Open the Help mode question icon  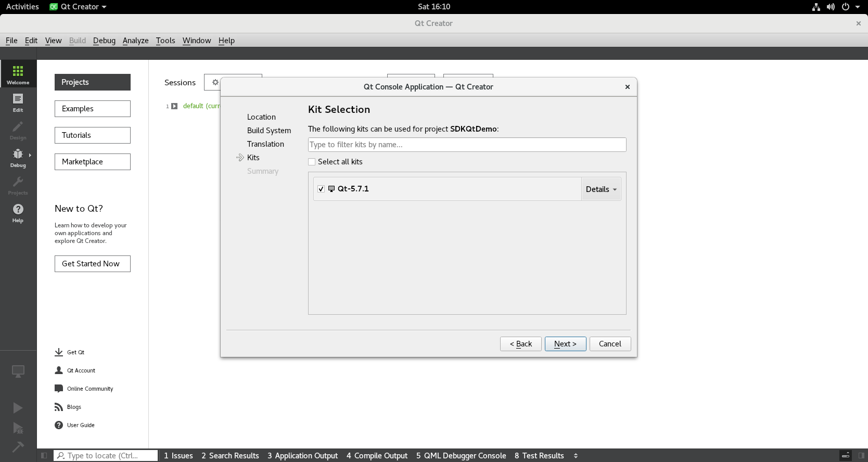click(x=18, y=209)
